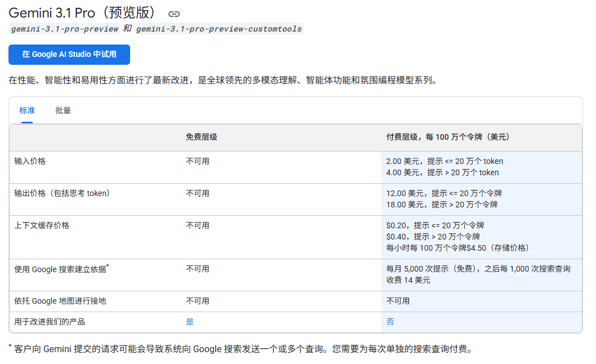Follow the 是 link in the free tier column

click(190, 322)
